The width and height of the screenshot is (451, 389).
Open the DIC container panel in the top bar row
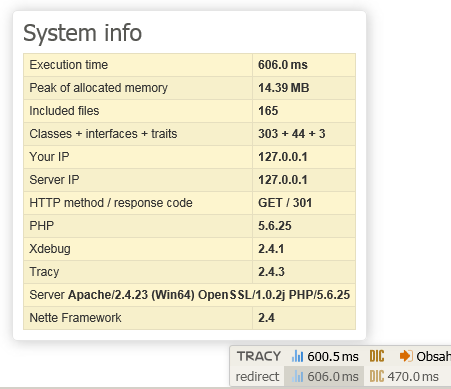[377, 356]
